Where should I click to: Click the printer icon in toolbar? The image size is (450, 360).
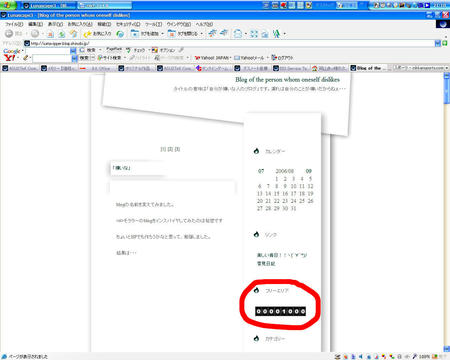point(238,34)
